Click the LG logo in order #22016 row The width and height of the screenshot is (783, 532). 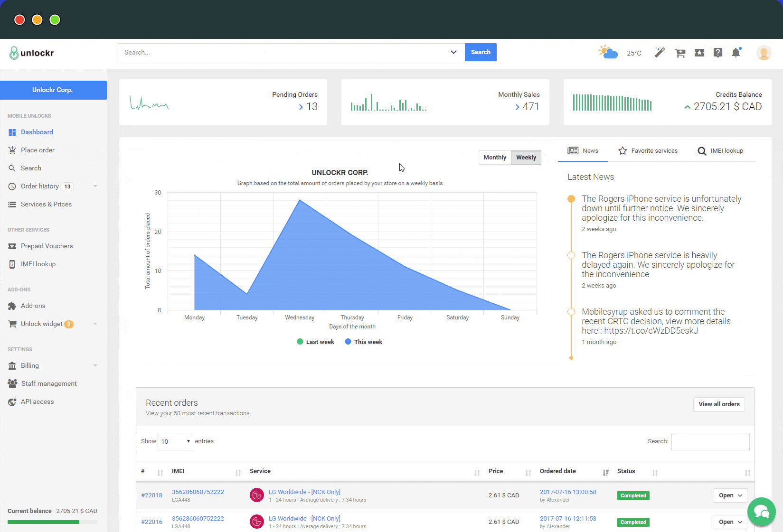[x=257, y=522]
